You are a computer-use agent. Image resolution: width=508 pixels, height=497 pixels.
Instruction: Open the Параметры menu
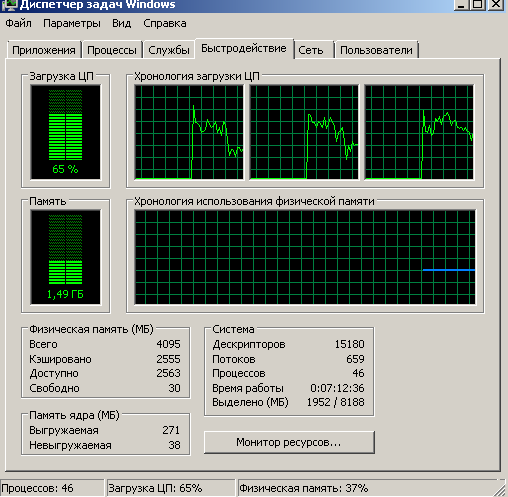coord(72,23)
